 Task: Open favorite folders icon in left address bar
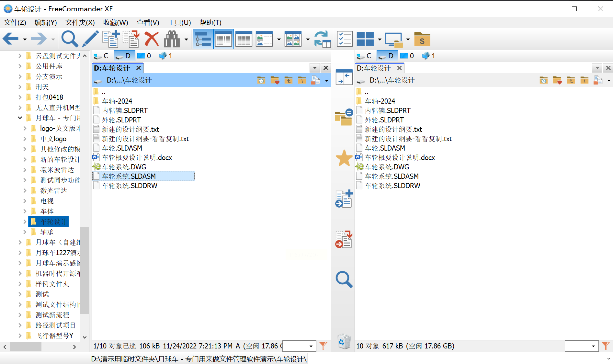(x=275, y=80)
